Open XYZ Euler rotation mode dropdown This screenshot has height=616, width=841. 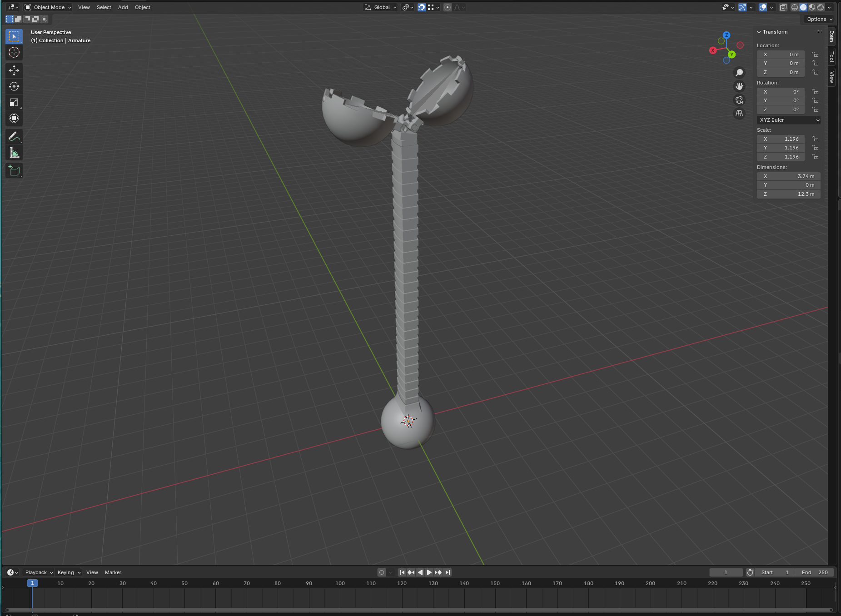(789, 120)
